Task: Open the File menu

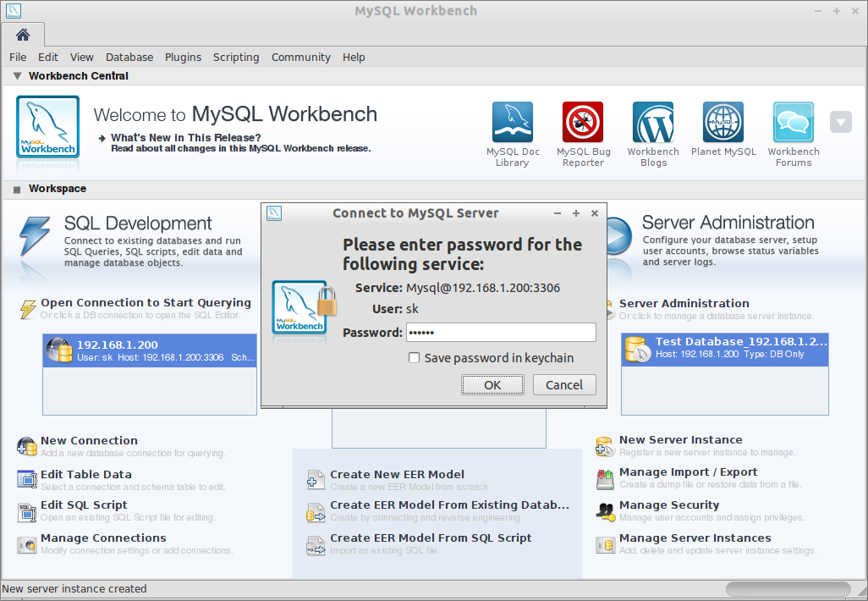Action: [x=18, y=57]
